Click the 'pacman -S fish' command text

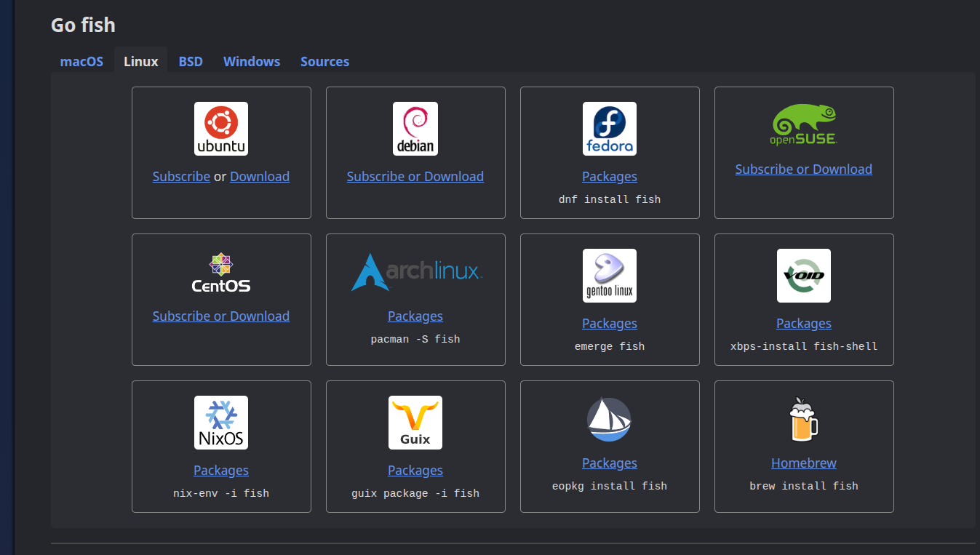[415, 339]
